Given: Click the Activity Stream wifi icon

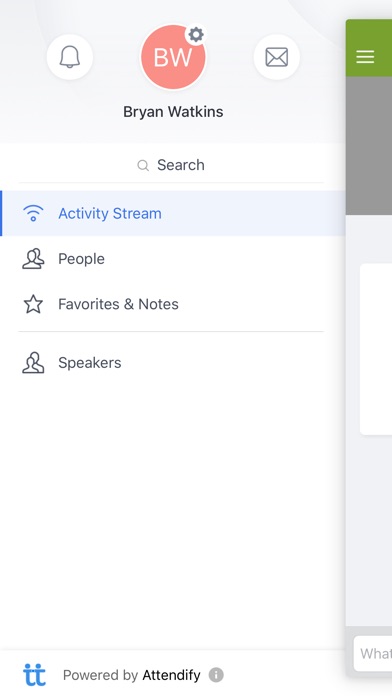Looking at the screenshot, I should [x=33, y=213].
